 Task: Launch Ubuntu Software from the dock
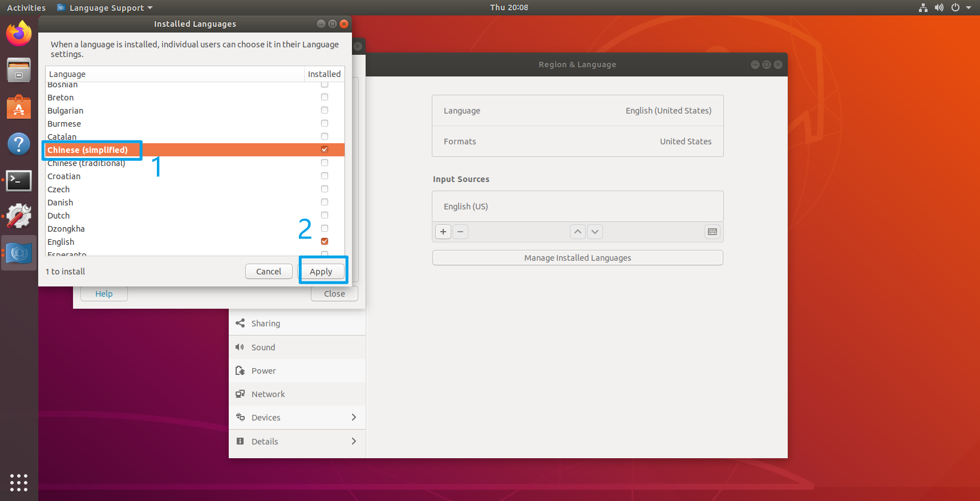(x=19, y=107)
